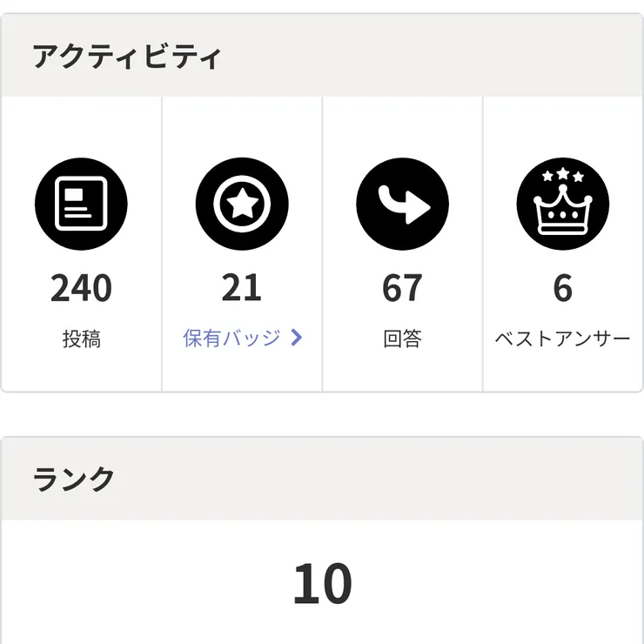Select the 67 answers number

(x=402, y=288)
